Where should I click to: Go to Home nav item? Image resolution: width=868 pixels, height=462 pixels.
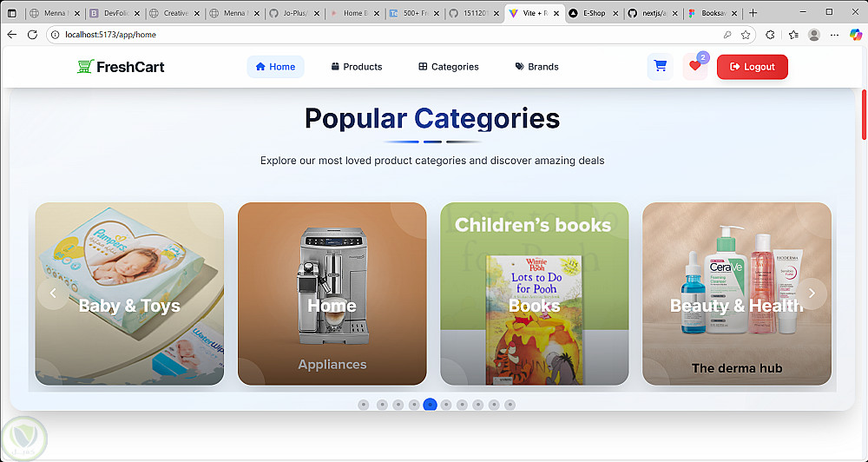click(276, 67)
